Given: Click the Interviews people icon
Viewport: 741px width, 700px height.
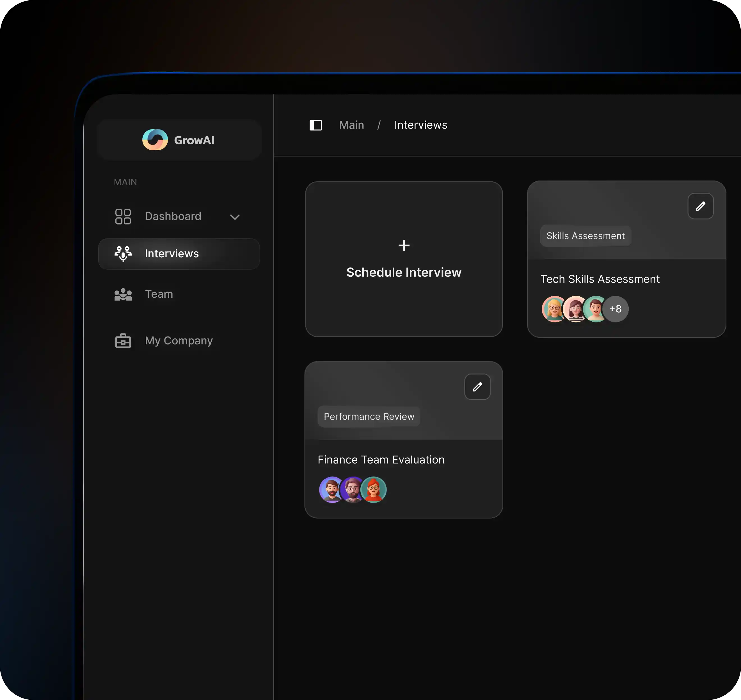Looking at the screenshot, I should 123,254.
